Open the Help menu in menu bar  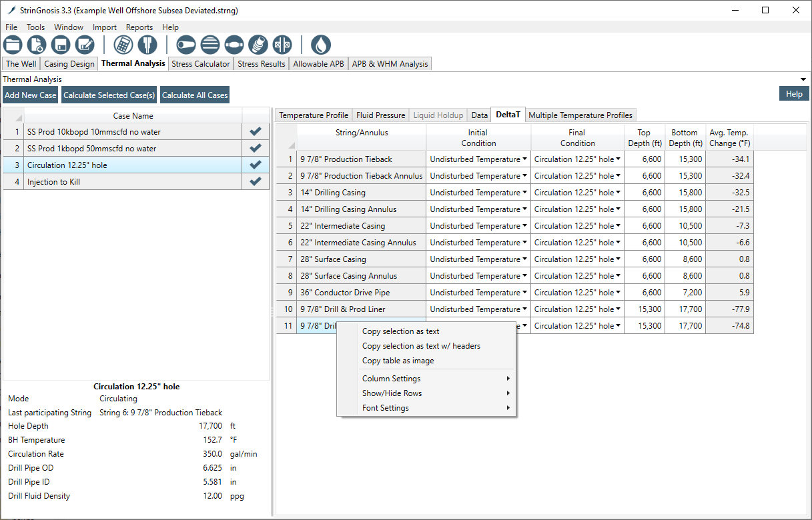(x=170, y=27)
